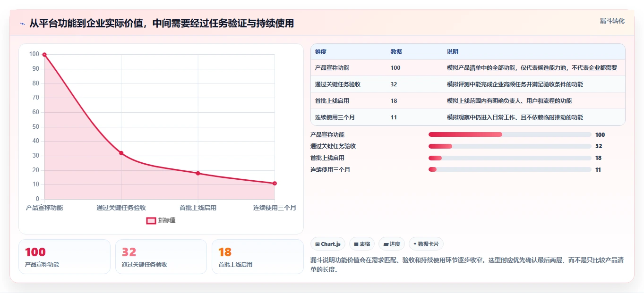Open the data card showing 18
Image resolution: width=644 pixels, height=293 pixels.
tap(258, 257)
